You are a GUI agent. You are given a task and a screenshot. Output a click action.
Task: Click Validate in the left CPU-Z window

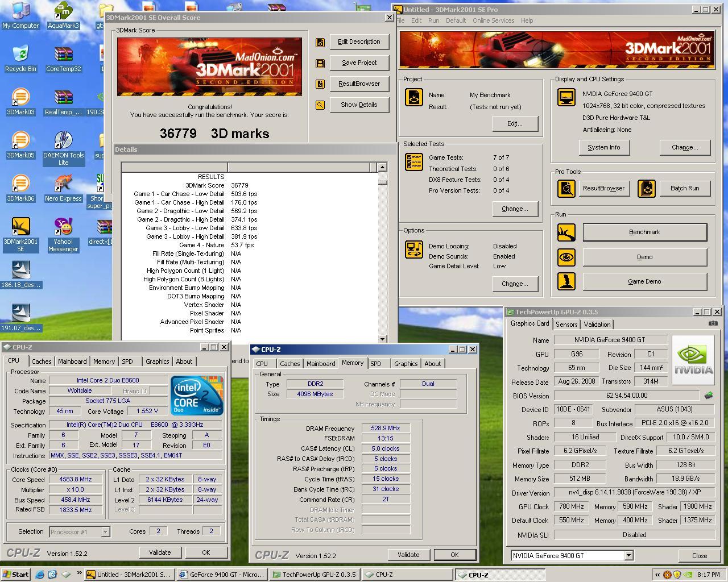[x=160, y=552]
